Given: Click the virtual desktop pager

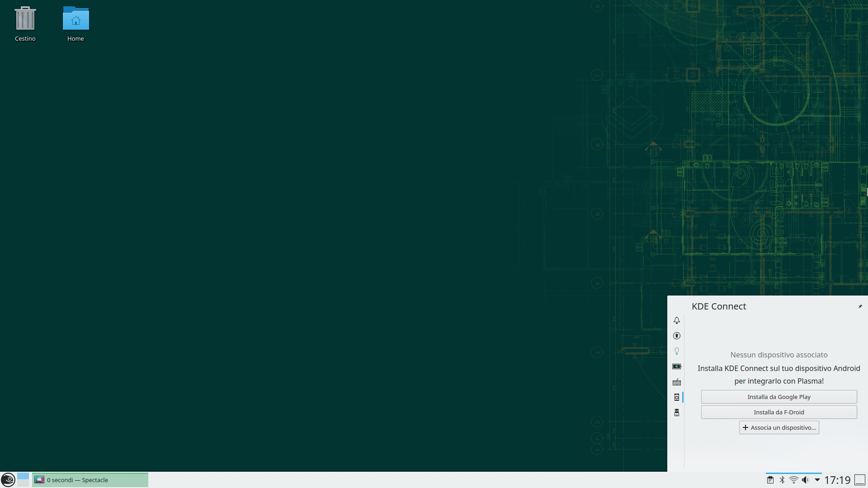Looking at the screenshot, I should pyautogui.click(x=23, y=479).
